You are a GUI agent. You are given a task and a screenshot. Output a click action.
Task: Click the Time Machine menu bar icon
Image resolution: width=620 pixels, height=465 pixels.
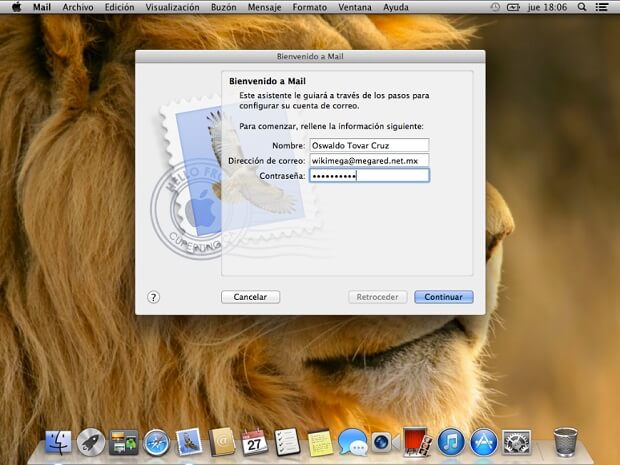(x=495, y=7)
